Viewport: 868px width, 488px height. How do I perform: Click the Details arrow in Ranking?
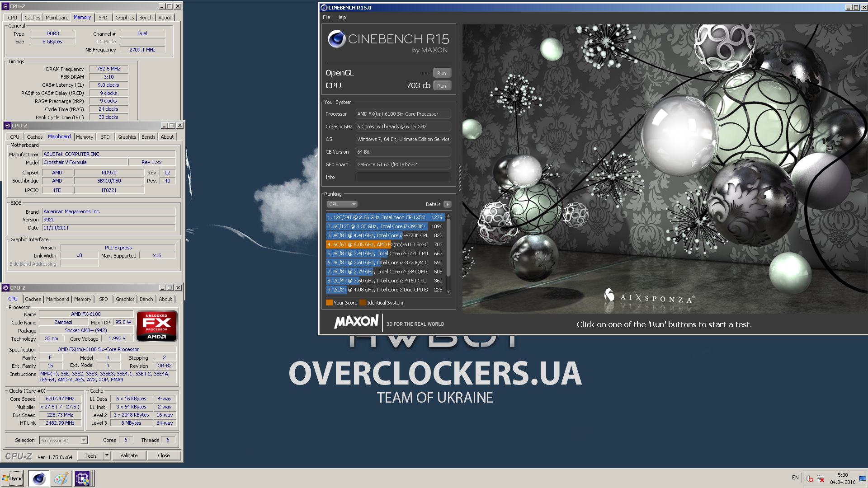[x=448, y=204]
